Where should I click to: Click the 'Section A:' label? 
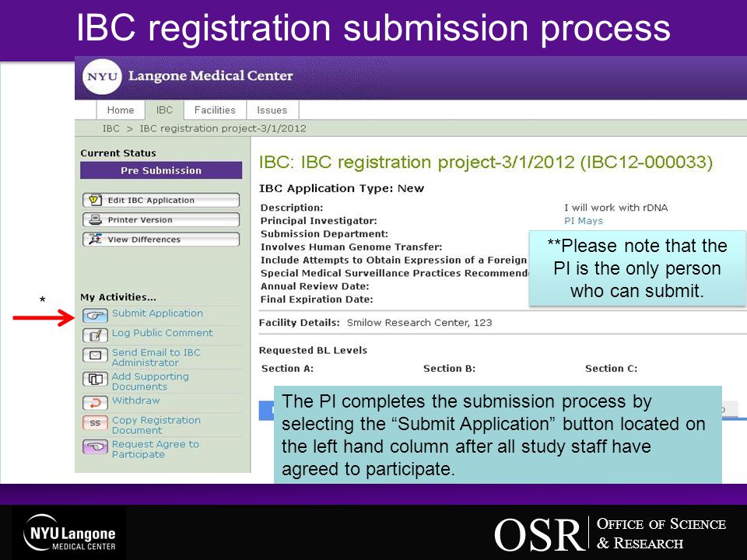tap(287, 369)
